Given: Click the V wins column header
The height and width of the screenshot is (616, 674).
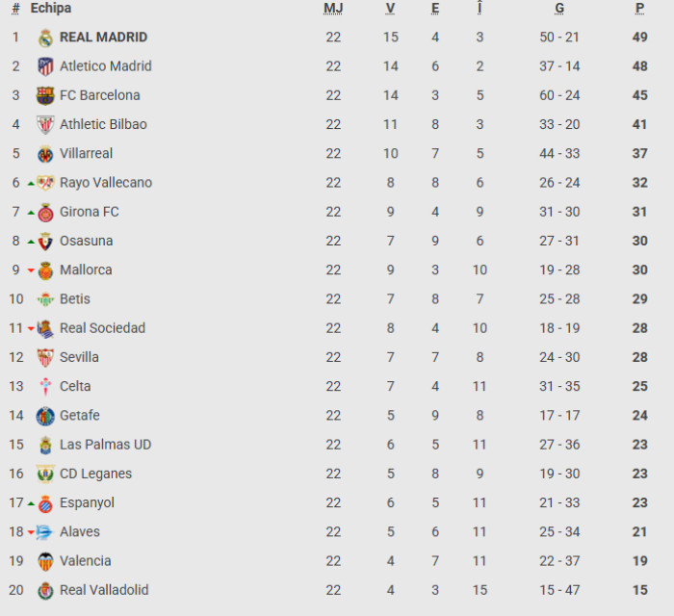Looking at the screenshot, I should pyautogui.click(x=390, y=8).
